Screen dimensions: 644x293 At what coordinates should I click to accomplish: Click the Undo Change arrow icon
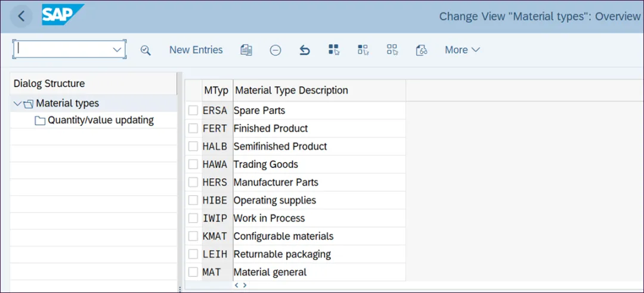[305, 50]
